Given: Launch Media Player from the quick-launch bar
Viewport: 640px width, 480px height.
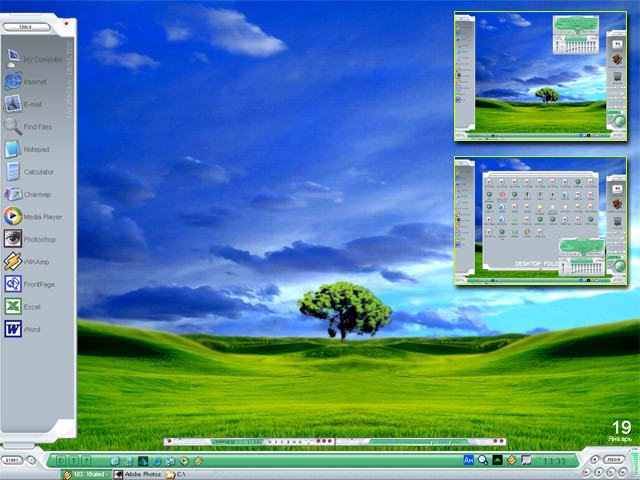Looking at the screenshot, I should (x=184, y=461).
